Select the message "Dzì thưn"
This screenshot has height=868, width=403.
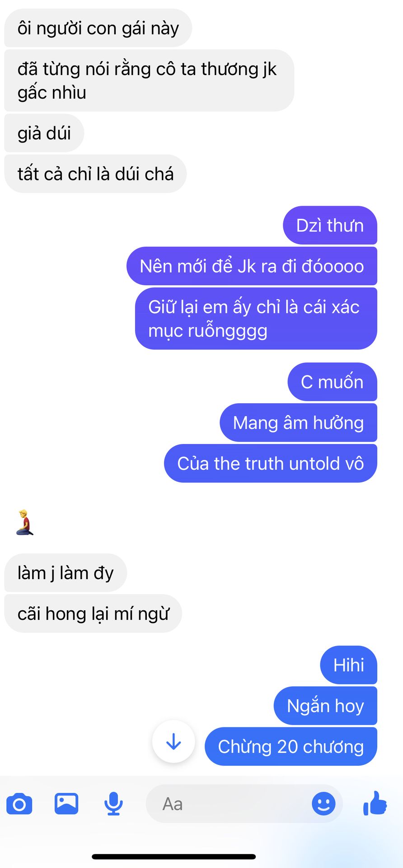330,226
